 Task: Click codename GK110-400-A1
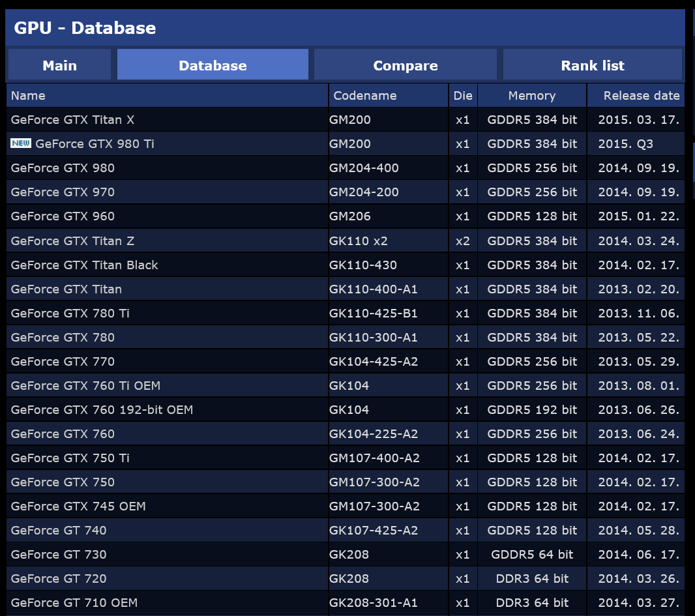[x=374, y=289]
